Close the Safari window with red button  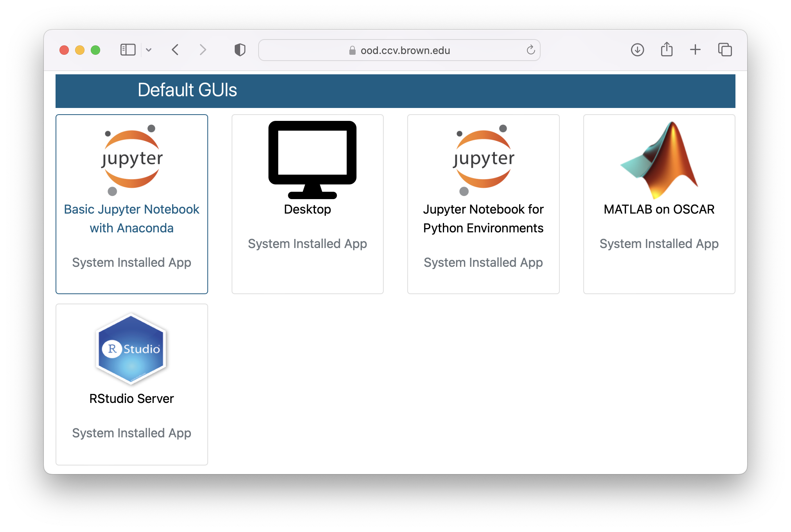pyautogui.click(x=64, y=50)
